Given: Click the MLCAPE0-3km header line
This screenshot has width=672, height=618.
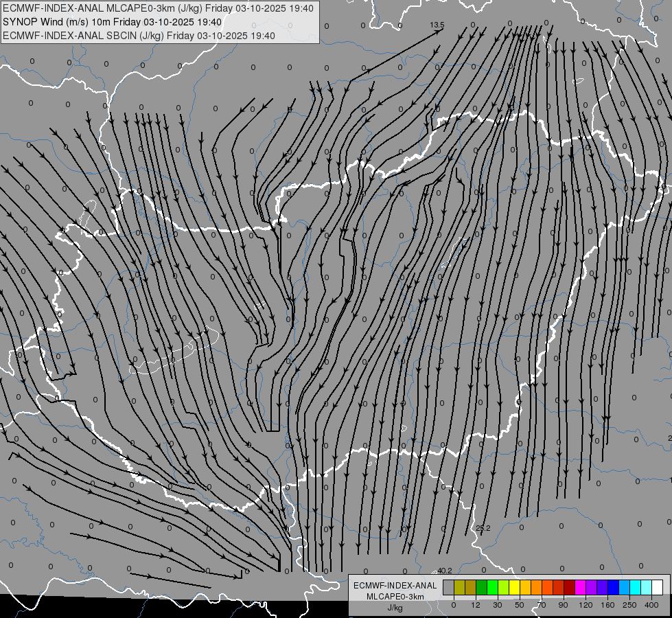Looking at the screenshot, I should click(x=158, y=8).
